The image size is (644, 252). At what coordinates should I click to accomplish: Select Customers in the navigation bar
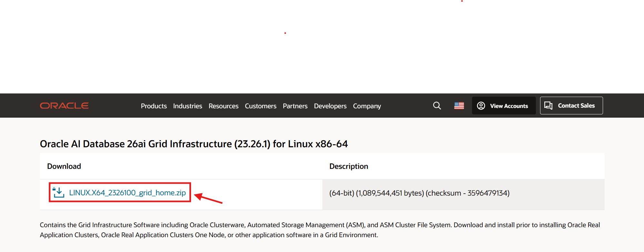[260, 106]
